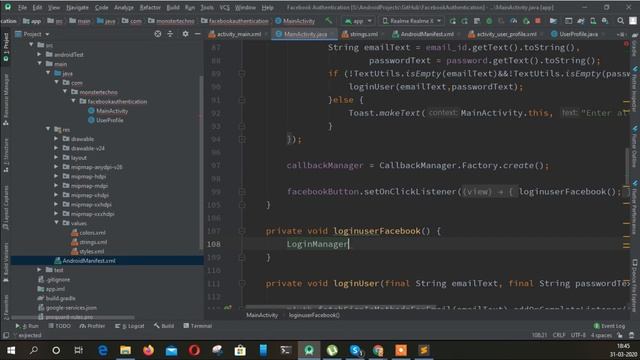The width and height of the screenshot is (640, 360).
Task: Click loginuserFacebook() in the editor breadcrumb
Action: click(314, 315)
